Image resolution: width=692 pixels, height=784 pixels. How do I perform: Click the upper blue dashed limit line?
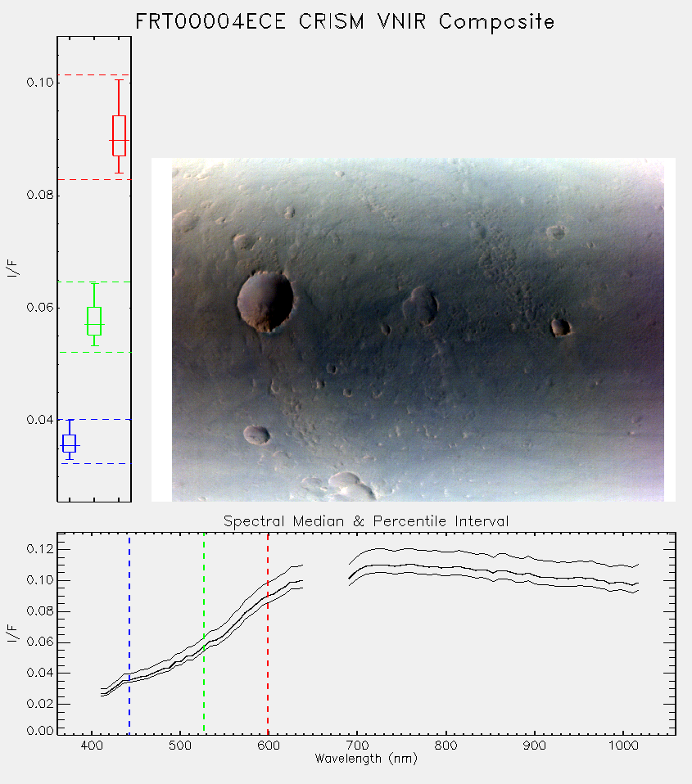[x=94, y=420]
